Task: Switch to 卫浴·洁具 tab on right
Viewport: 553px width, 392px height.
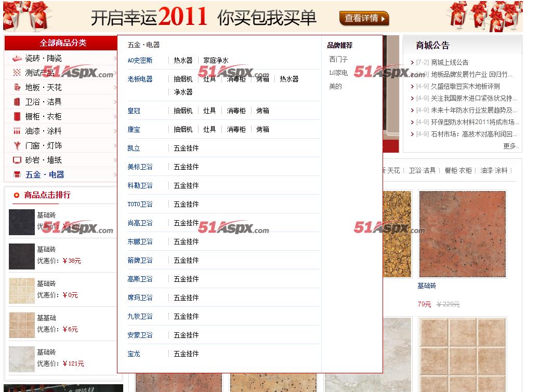Action: pyautogui.click(x=422, y=170)
